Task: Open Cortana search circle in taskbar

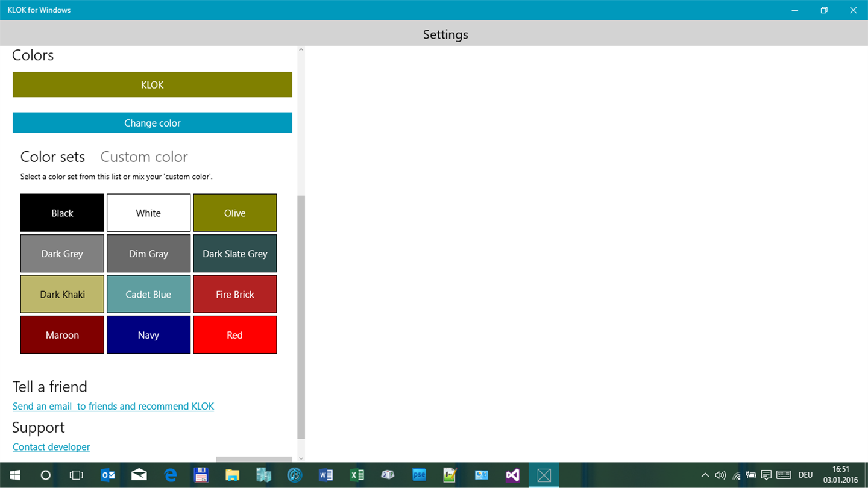Action: (x=45, y=475)
